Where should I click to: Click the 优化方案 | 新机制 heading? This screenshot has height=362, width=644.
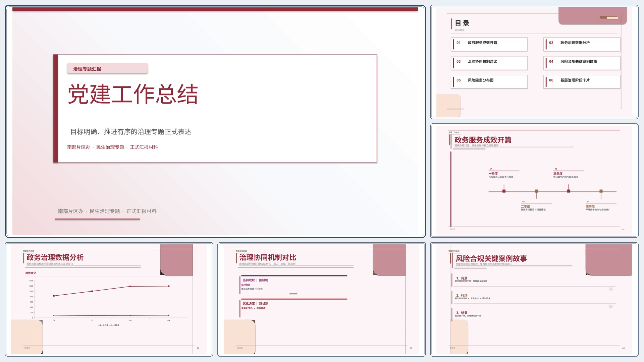pyautogui.click(x=255, y=304)
